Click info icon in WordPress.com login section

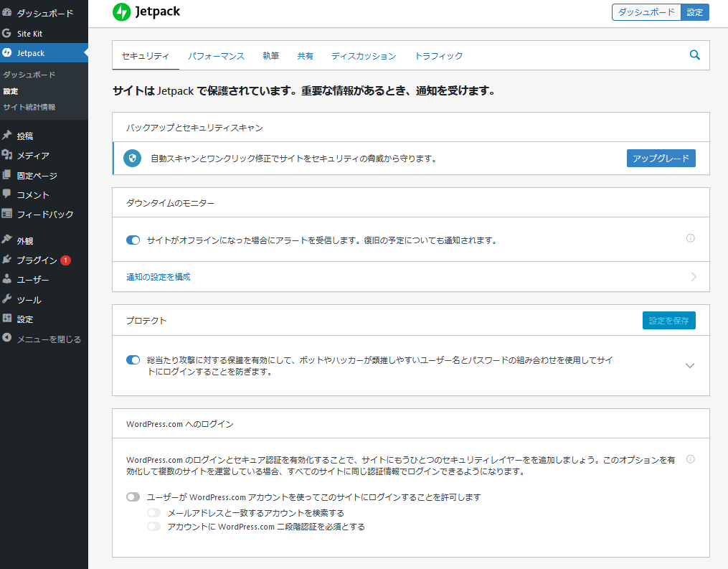point(691,459)
